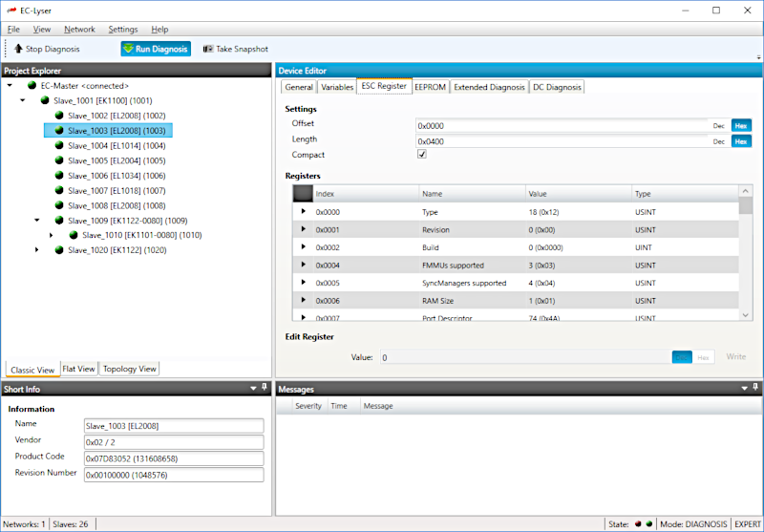Toggle Offset field to Dec format
Screen dimensions: 764x532
click(x=718, y=125)
